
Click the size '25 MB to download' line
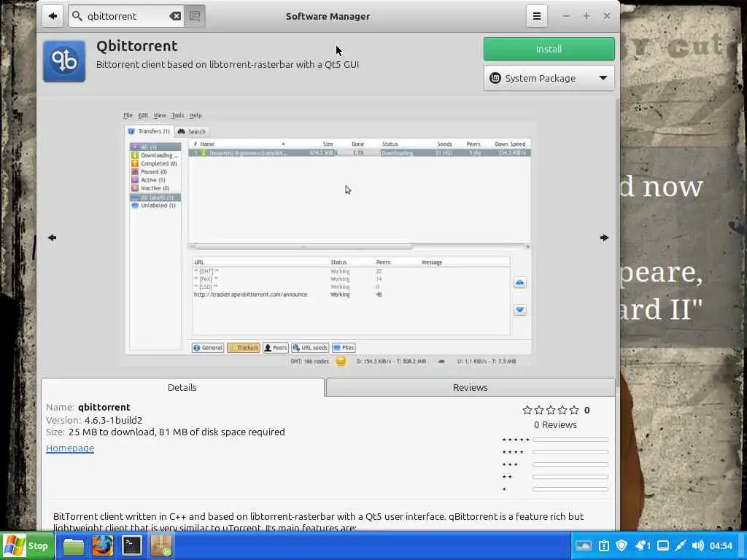(x=166, y=432)
